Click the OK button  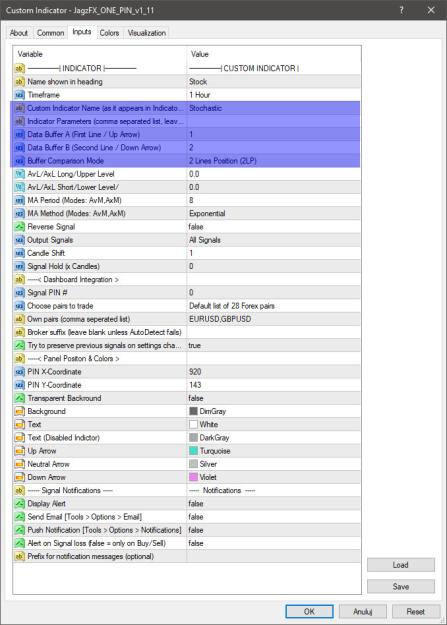pos(309,611)
